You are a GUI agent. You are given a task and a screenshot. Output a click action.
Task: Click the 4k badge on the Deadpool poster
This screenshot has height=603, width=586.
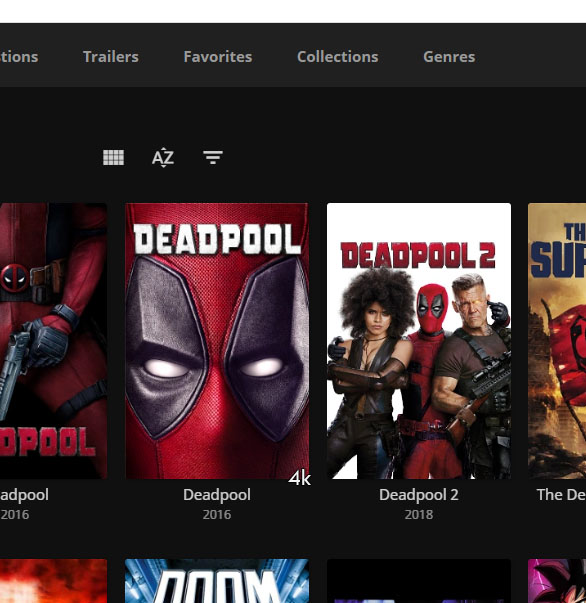pyautogui.click(x=300, y=478)
